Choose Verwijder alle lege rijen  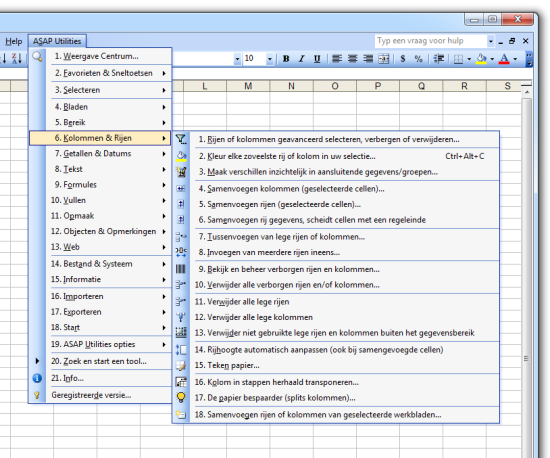click(x=336, y=302)
